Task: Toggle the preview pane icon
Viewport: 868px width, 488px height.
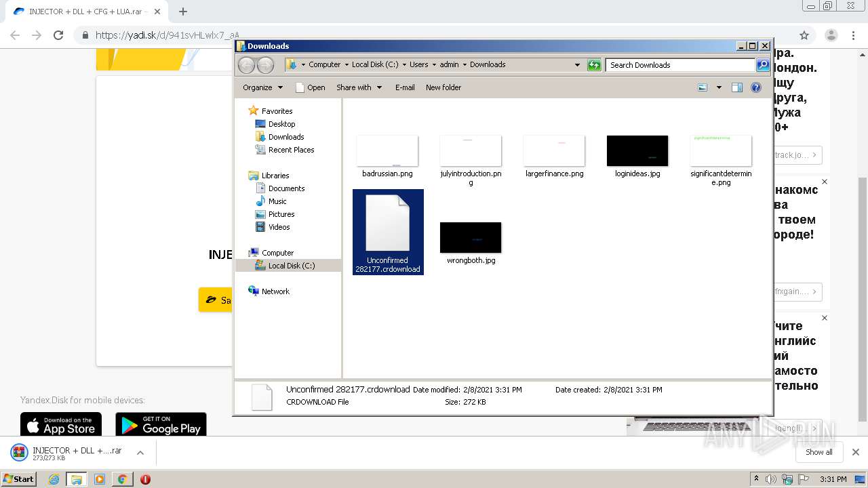Action: click(x=737, y=87)
